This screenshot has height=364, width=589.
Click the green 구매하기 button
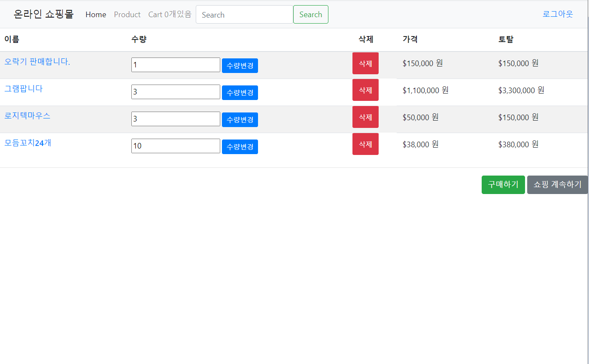[503, 185]
